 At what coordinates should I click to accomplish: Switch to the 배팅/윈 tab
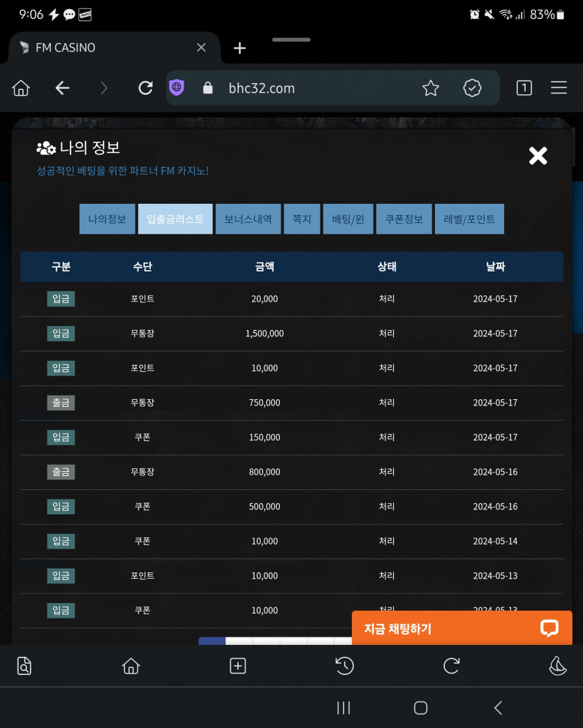[348, 219]
